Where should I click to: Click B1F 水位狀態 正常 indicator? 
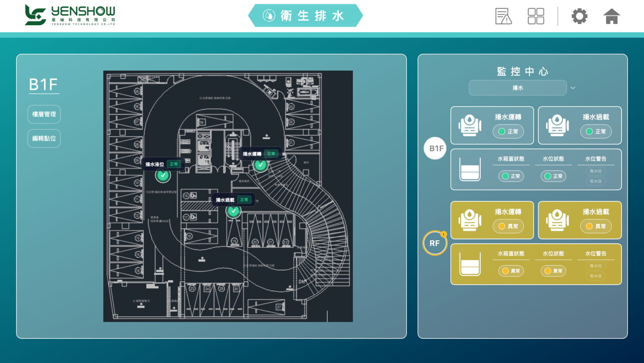553,176
